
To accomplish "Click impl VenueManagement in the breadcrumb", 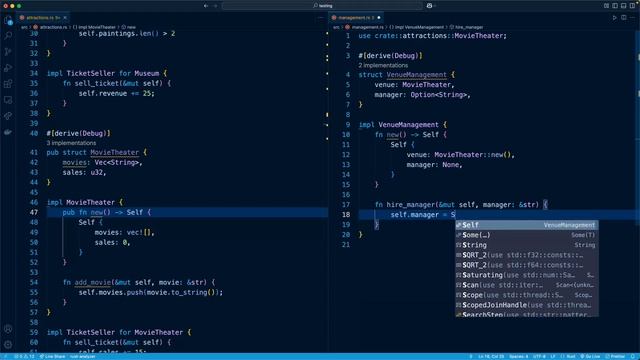I will [x=416, y=27].
